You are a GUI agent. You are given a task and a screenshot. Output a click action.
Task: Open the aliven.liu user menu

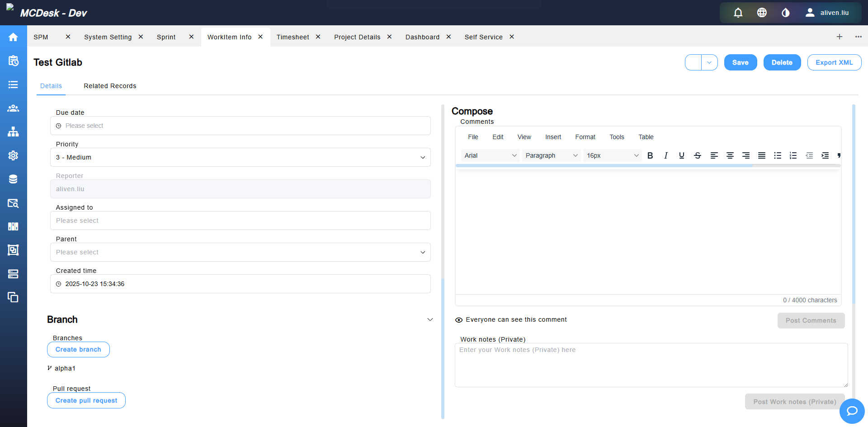tap(827, 13)
